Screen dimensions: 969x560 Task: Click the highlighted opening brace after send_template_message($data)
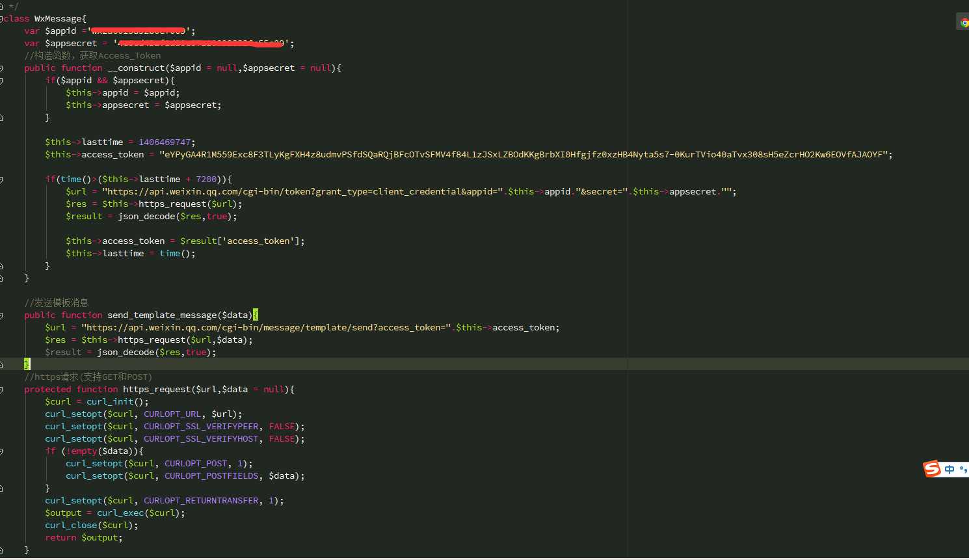[x=256, y=315]
